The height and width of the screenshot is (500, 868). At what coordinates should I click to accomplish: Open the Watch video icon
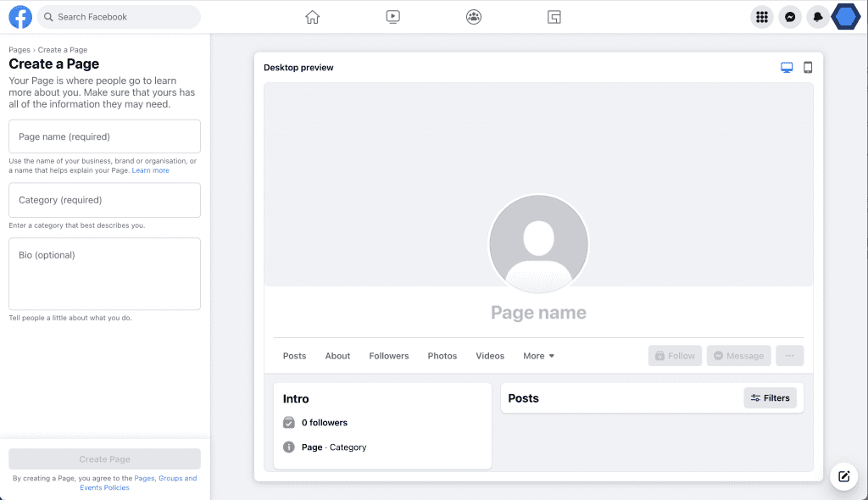[393, 17]
